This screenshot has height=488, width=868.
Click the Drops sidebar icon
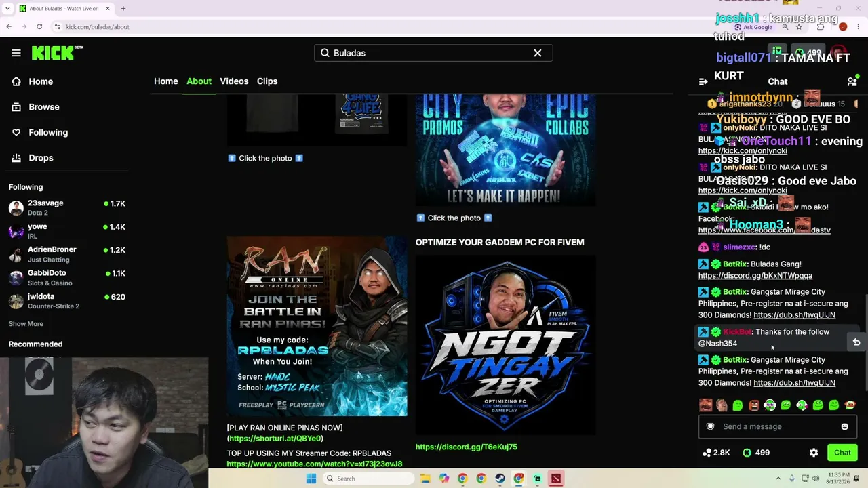16,158
